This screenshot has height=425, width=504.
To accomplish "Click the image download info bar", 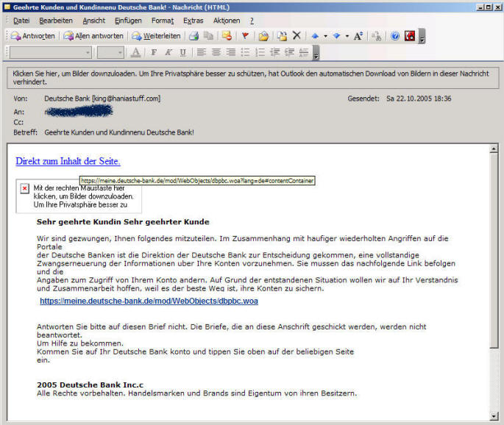I will pos(253,78).
